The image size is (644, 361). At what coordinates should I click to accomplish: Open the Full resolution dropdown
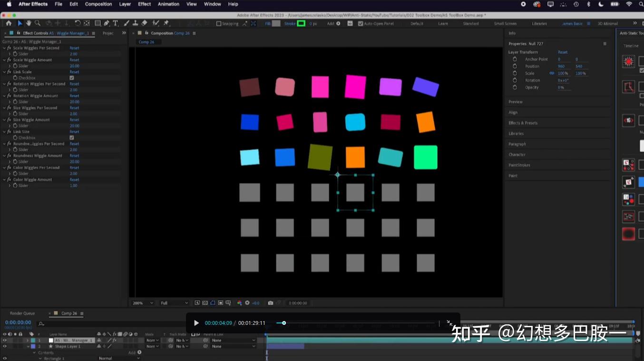coord(174,303)
